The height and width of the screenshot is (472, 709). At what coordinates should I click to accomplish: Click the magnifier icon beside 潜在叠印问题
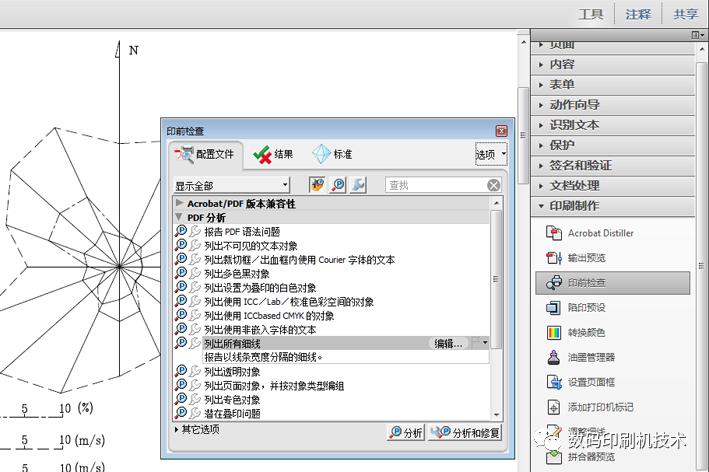[181, 413]
